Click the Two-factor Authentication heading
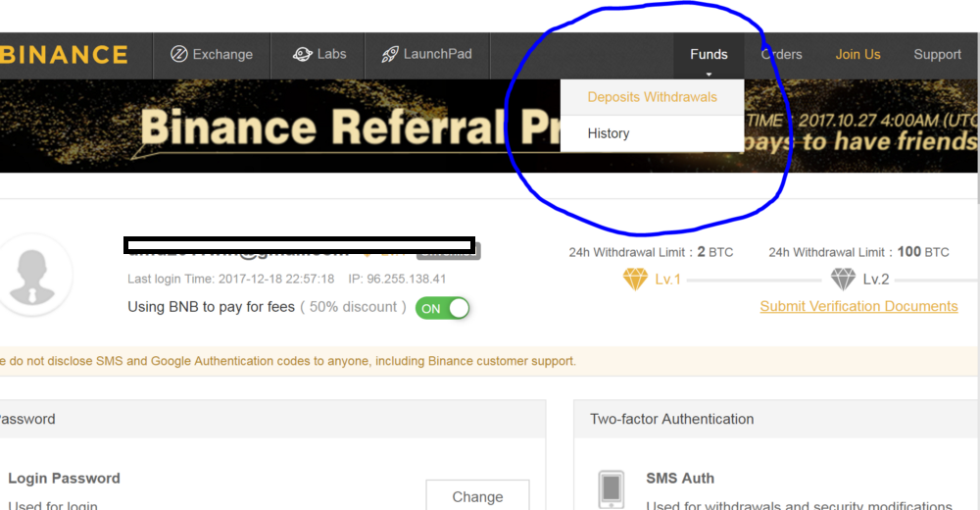The image size is (980, 510). [672, 419]
